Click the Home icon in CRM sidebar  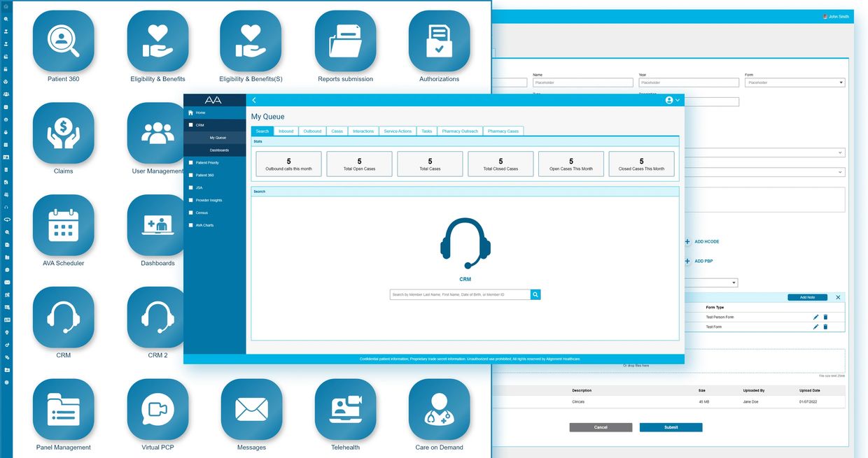coord(190,113)
